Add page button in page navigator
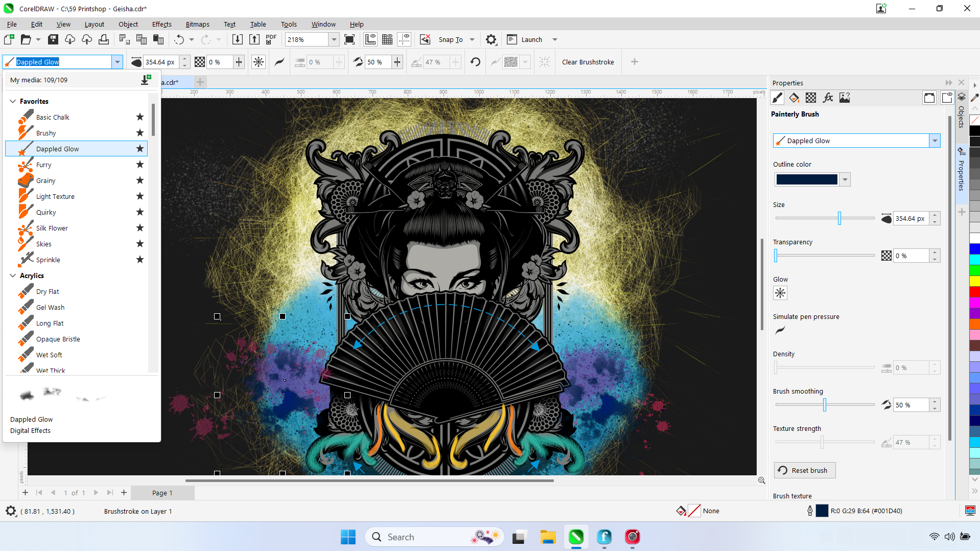Screen dimensions: 980x551 [x=124, y=493]
